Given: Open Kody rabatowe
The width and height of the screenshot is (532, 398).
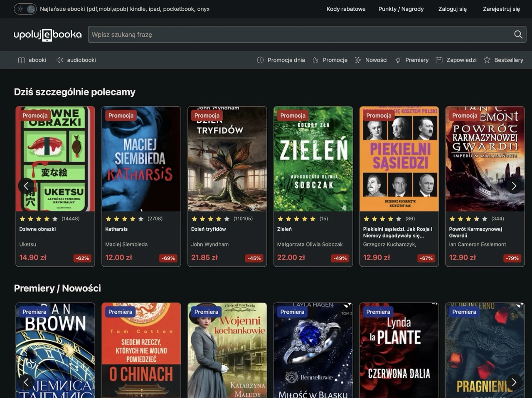Looking at the screenshot, I should tap(345, 9).
